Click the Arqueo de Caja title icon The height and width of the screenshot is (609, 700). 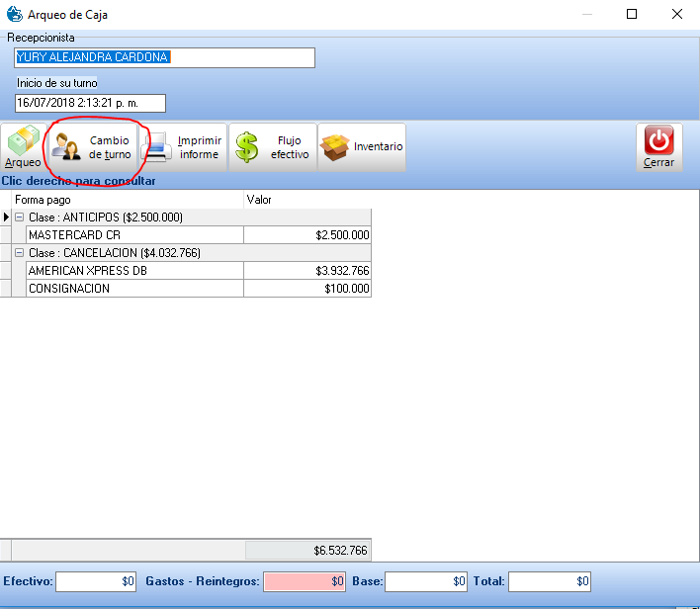click(14, 14)
